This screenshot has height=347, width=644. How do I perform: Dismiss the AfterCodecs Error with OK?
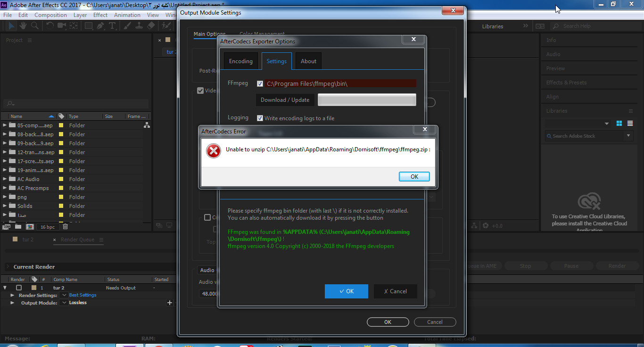coord(414,177)
